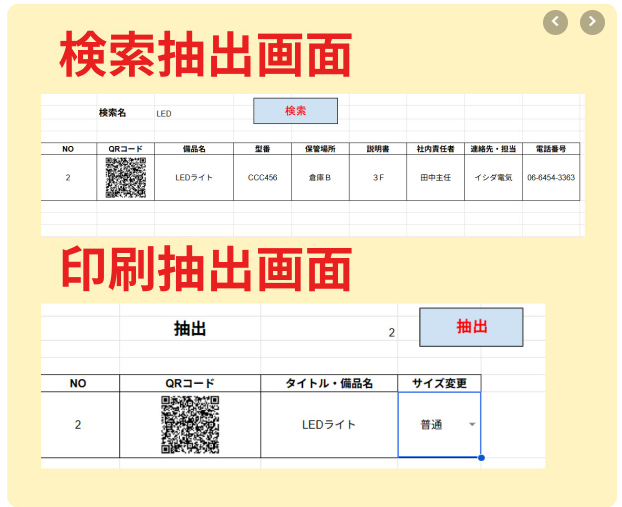
Task: Click the サイズ変更 column header
Action: point(439,383)
